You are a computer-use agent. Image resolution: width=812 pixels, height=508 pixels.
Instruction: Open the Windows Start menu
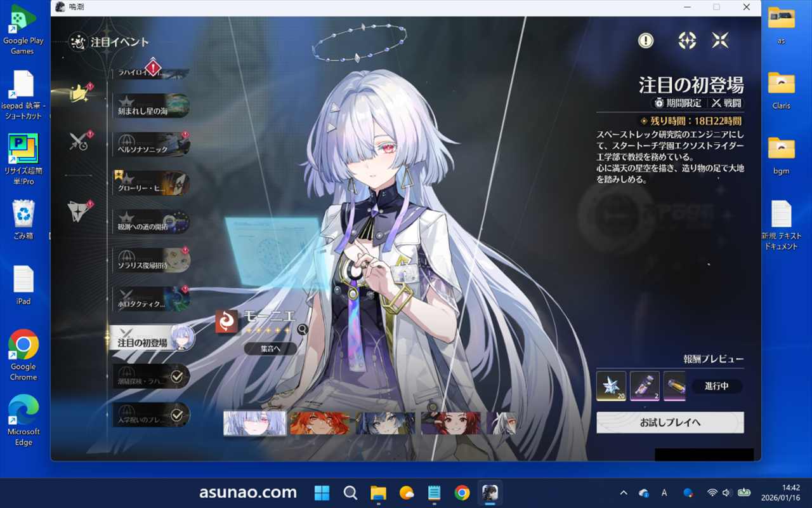click(x=322, y=493)
